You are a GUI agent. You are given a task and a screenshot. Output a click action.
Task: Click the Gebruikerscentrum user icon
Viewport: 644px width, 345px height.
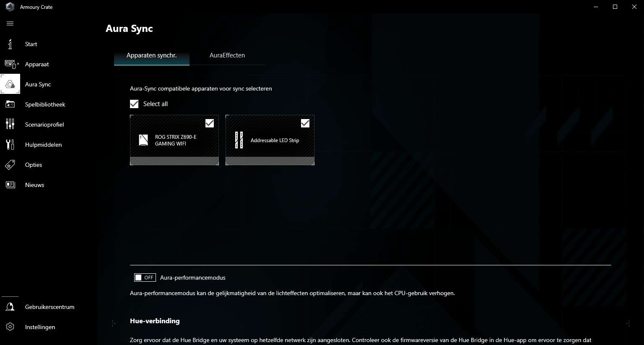[10, 307]
